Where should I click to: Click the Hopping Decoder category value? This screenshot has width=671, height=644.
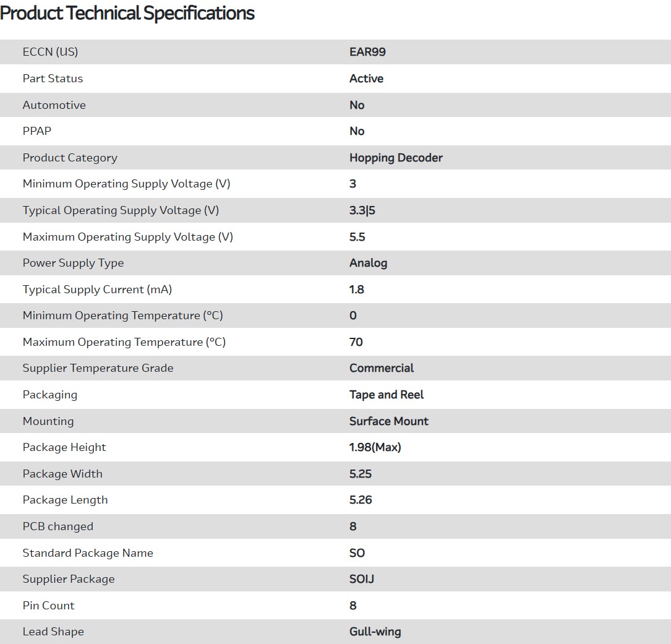[x=396, y=158]
